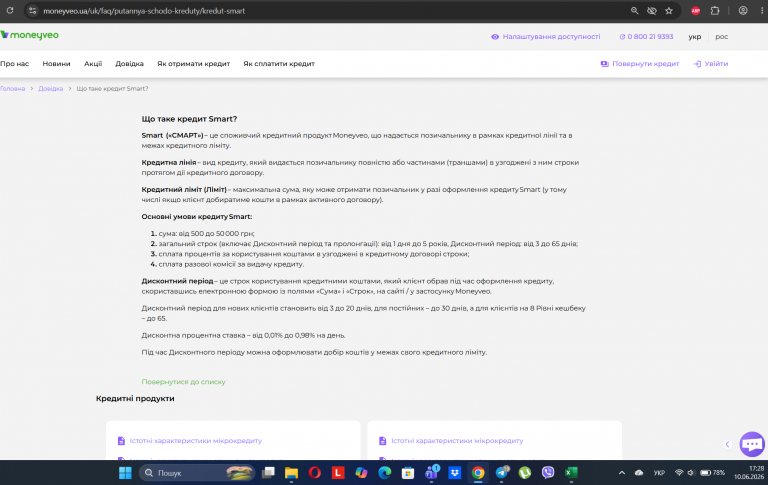Open the red L app in taskbar
The height and width of the screenshot is (485, 768).
338,473
